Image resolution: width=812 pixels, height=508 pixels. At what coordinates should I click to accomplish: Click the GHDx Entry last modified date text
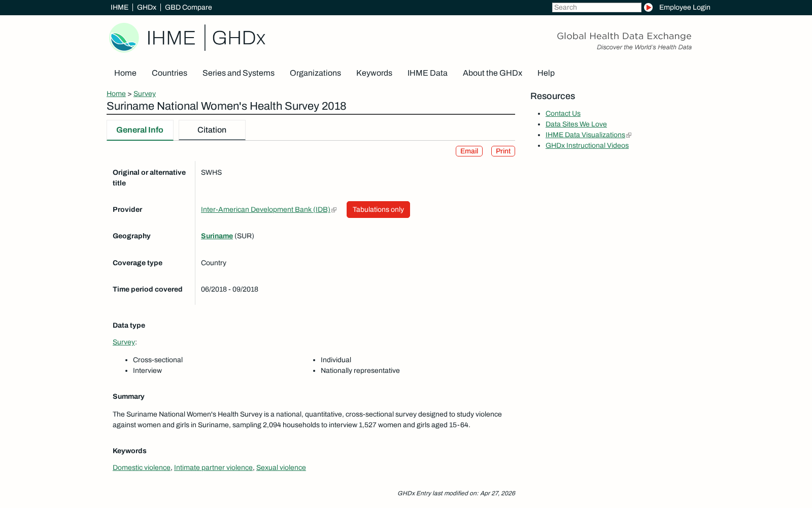pos(456,493)
